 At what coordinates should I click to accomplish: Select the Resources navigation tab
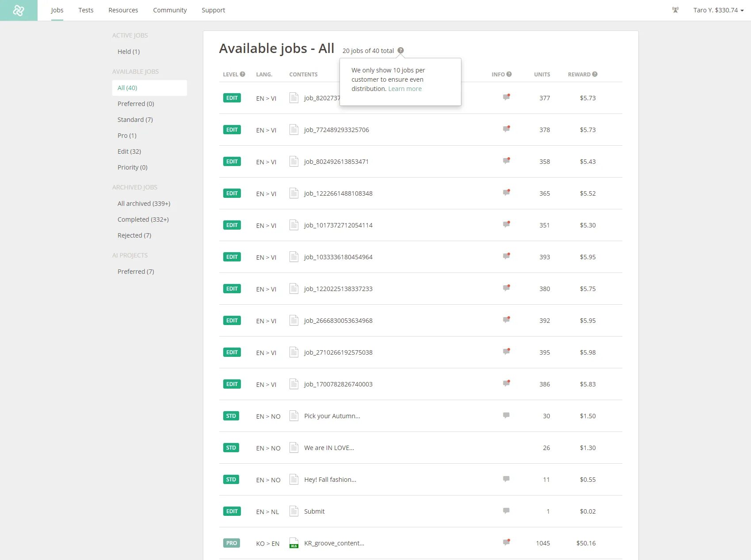click(x=123, y=10)
